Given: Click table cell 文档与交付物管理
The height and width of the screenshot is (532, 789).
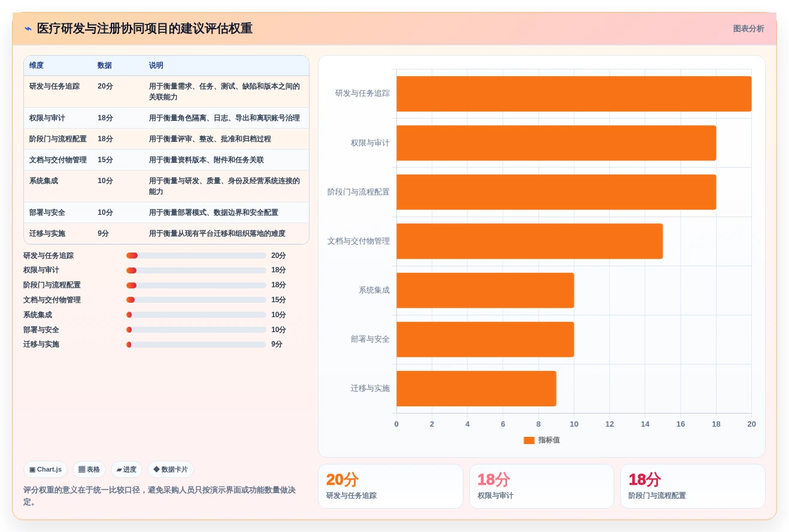Looking at the screenshot, I should click(58, 160).
